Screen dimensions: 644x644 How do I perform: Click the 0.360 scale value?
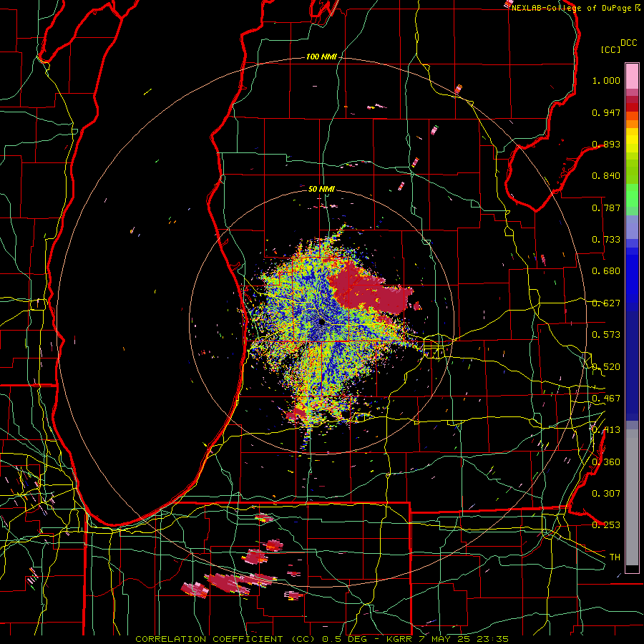pos(606,462)
